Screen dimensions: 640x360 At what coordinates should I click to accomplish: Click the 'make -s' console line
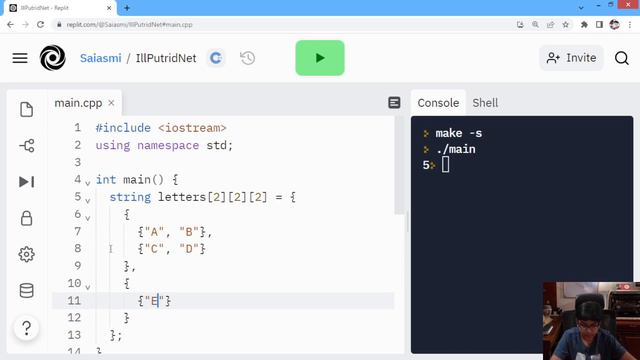click(x=458, y=133)
